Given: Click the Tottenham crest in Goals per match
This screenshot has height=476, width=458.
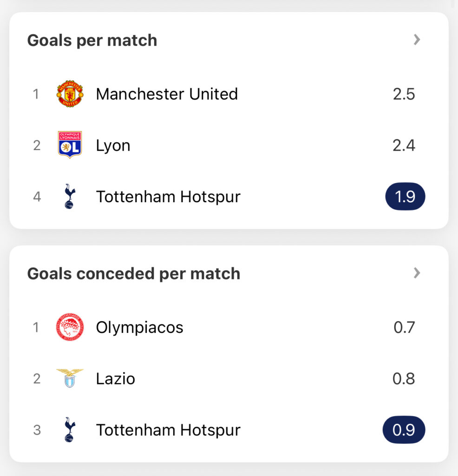Looking at the screenshot, I should pyautogui.click(x=70, y=197).
